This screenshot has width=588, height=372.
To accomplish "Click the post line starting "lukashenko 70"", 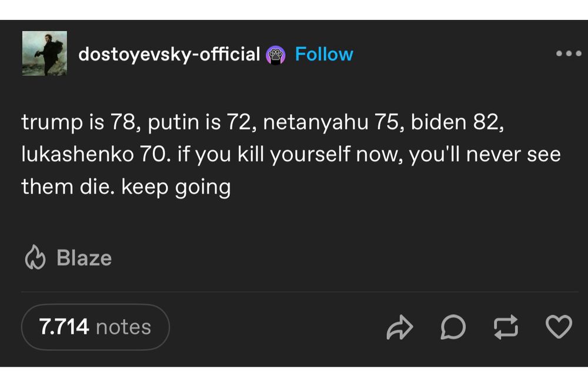I will (290, 155).
